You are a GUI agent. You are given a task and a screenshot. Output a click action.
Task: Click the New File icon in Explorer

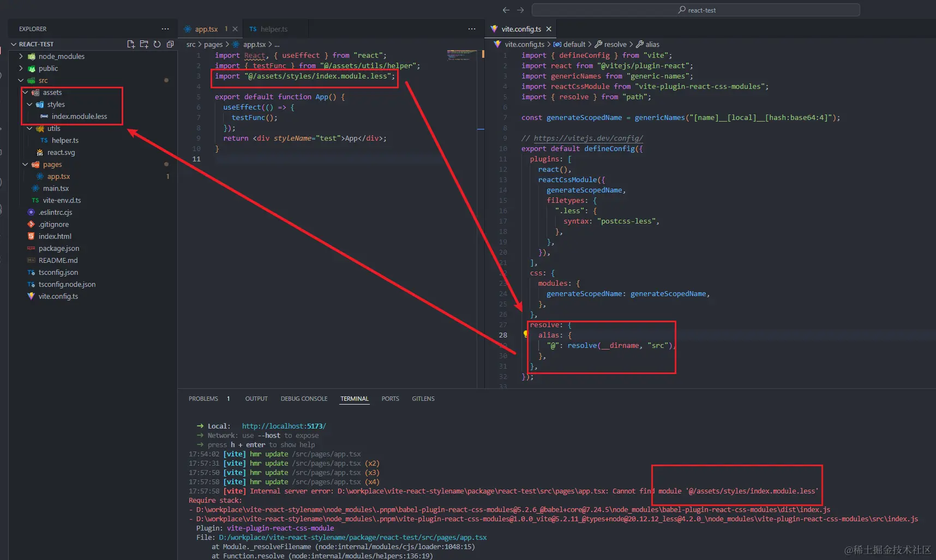131,44
